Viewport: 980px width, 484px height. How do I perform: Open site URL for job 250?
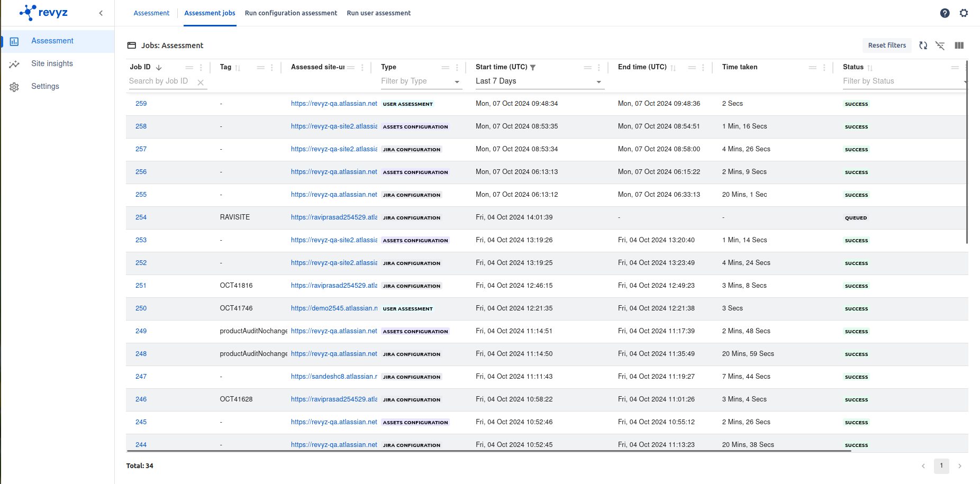pyautogui.click(x=334, y=308)
